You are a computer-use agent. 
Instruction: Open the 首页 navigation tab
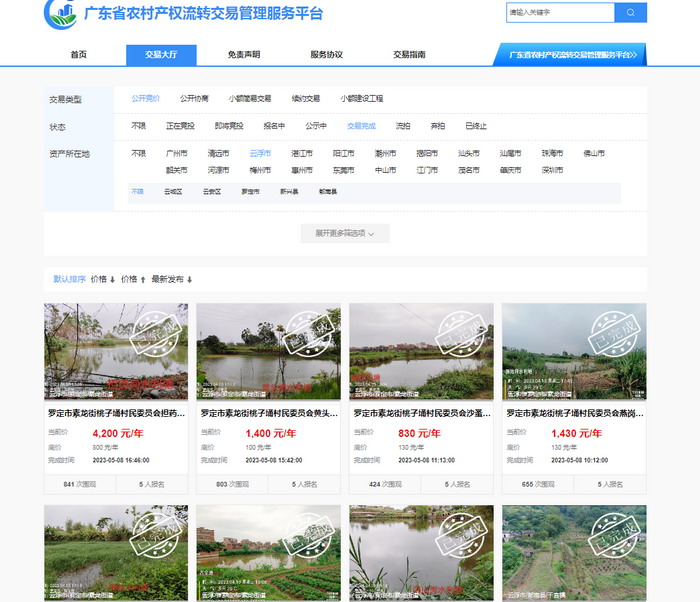coord(78,55)
